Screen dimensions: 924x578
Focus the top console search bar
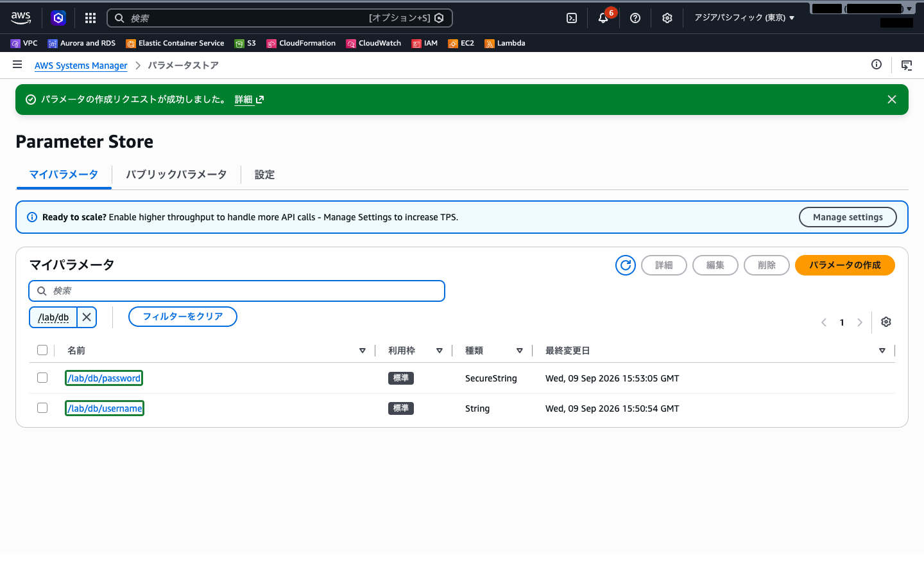280,18
